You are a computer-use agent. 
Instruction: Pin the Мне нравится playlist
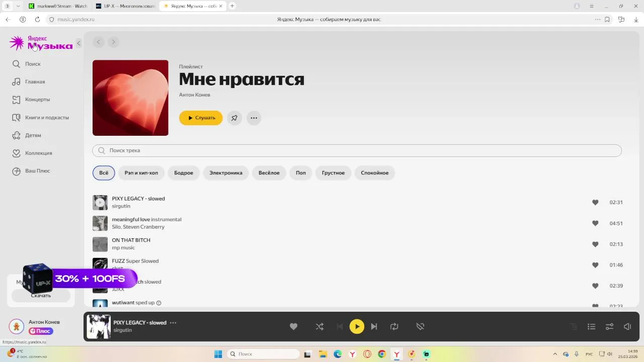coord(234,118)
